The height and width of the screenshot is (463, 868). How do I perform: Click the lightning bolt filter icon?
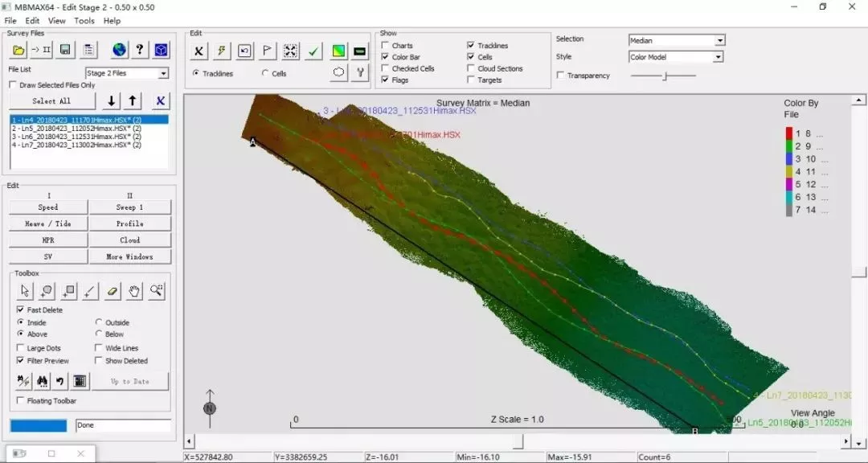tap(222, 51)
